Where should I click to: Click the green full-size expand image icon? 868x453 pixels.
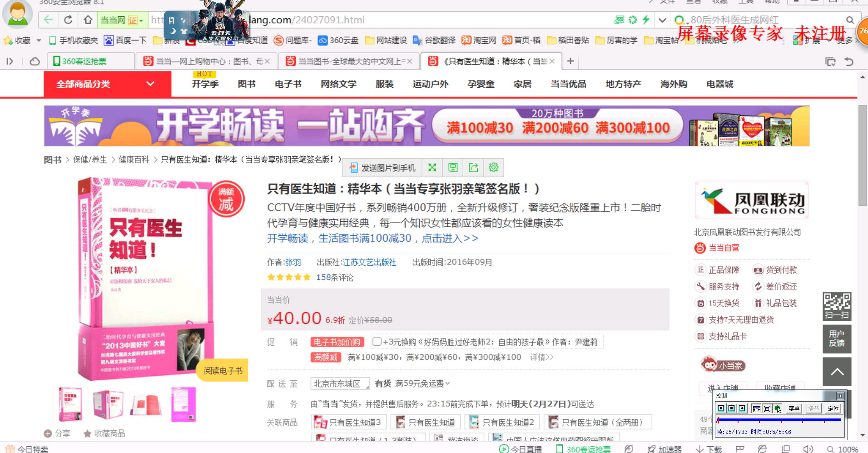tap(432, 168)
